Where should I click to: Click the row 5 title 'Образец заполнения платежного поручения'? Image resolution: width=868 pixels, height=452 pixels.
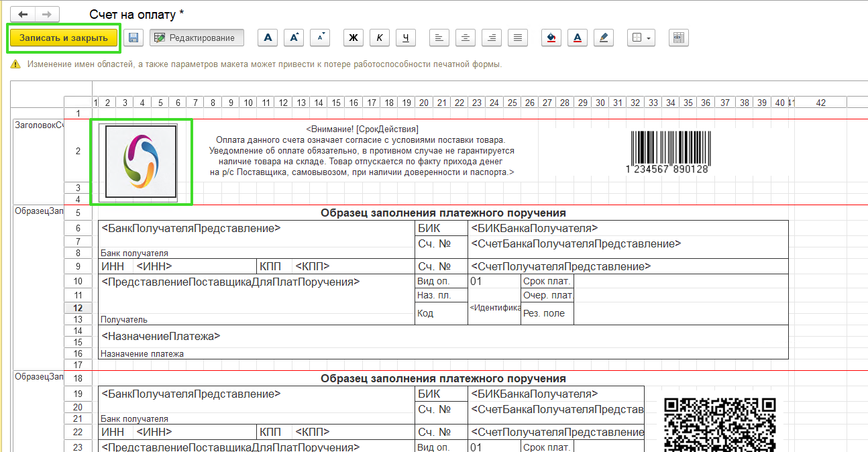[443, 213]
